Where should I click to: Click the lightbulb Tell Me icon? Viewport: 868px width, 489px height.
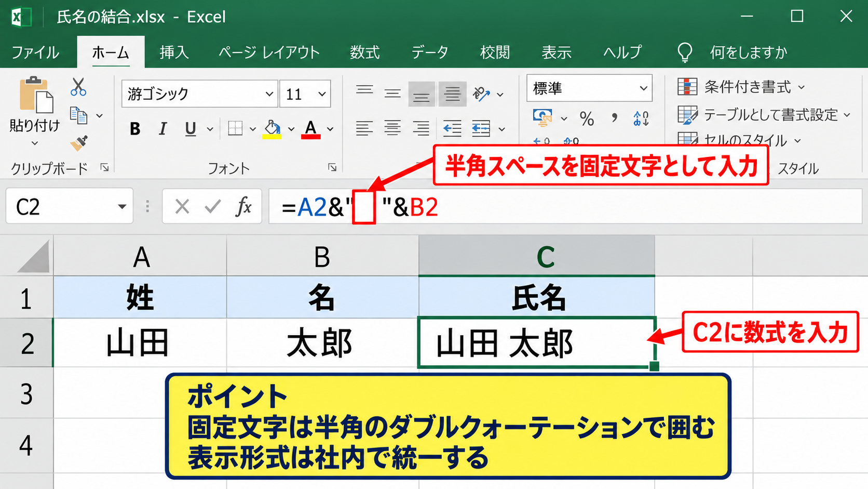[x=685, y=52]
